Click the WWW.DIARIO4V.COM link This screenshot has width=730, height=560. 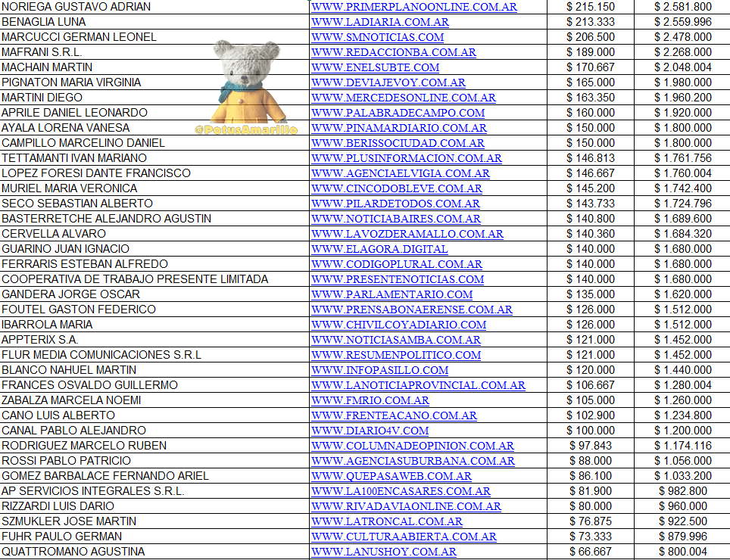click(x=370, y=431)
